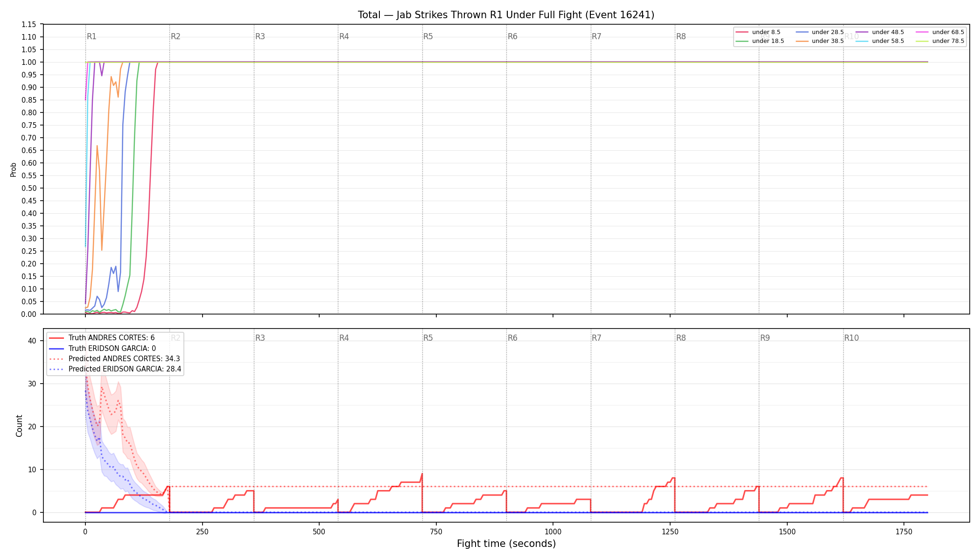Click the 0.75 tick on the Prob axis
This screenshot has width=980, height=560.
pos(29,126)
